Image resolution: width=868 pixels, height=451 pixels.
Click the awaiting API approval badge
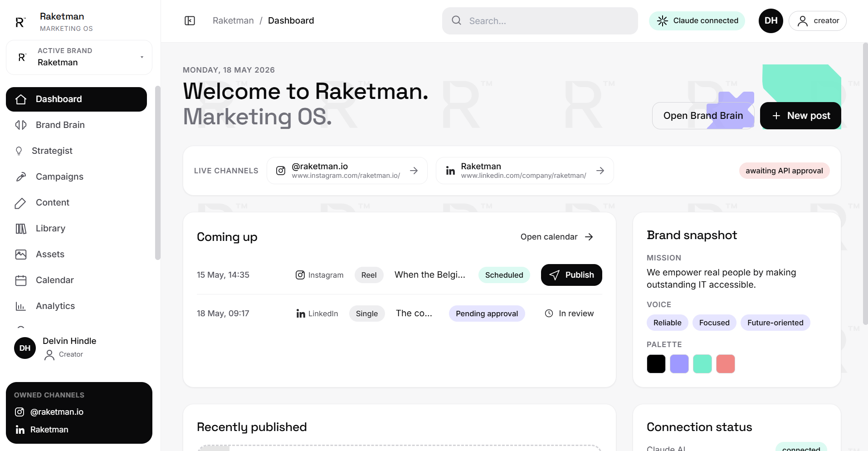(x=784, y=171)
